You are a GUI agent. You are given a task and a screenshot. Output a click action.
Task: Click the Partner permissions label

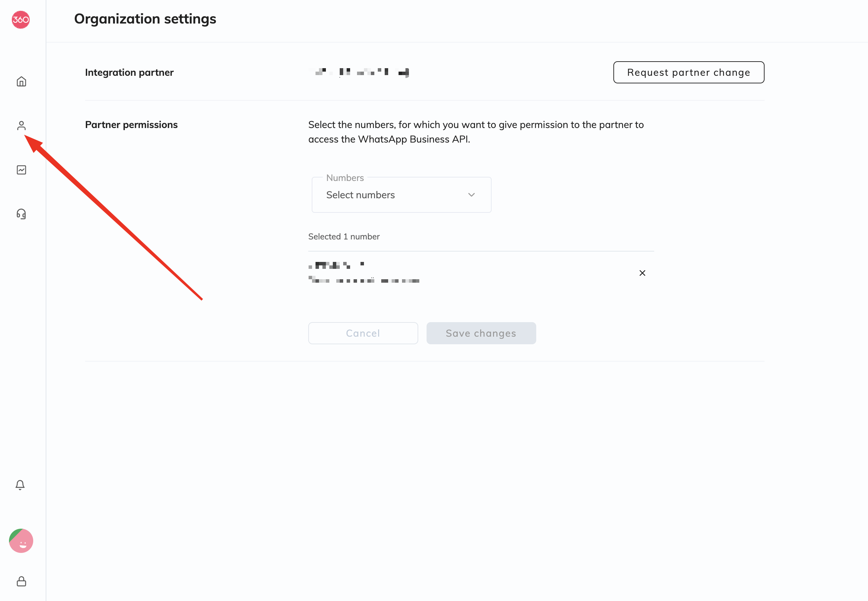point(131,125)
